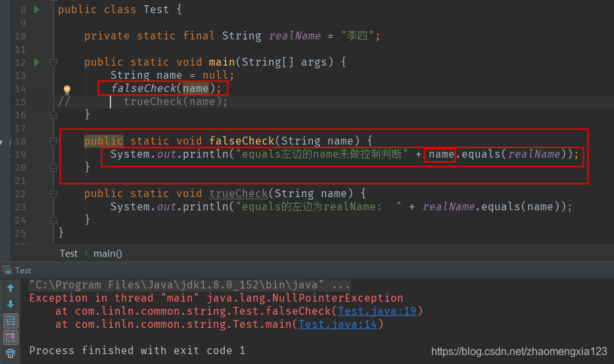This screenshot has height=364, width=614.
Task: Open the Test.java:14 stack trace link
Action: (337, 325)
